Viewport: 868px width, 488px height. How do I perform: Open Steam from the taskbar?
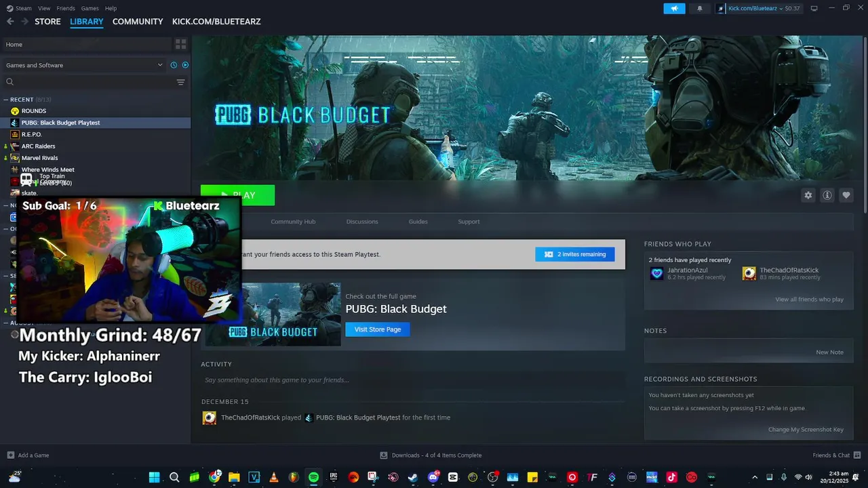coord(412,477)
